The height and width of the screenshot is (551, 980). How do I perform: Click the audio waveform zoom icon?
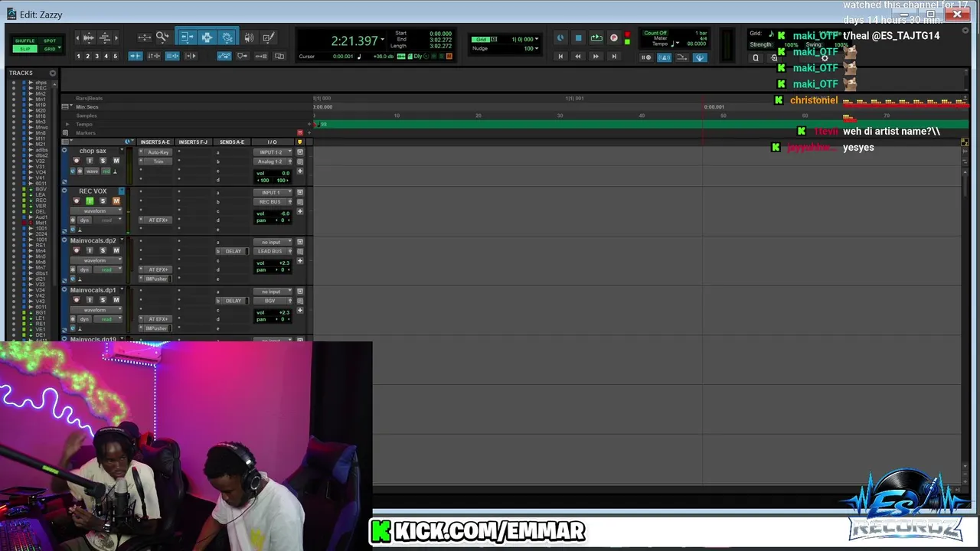(89, 37)
